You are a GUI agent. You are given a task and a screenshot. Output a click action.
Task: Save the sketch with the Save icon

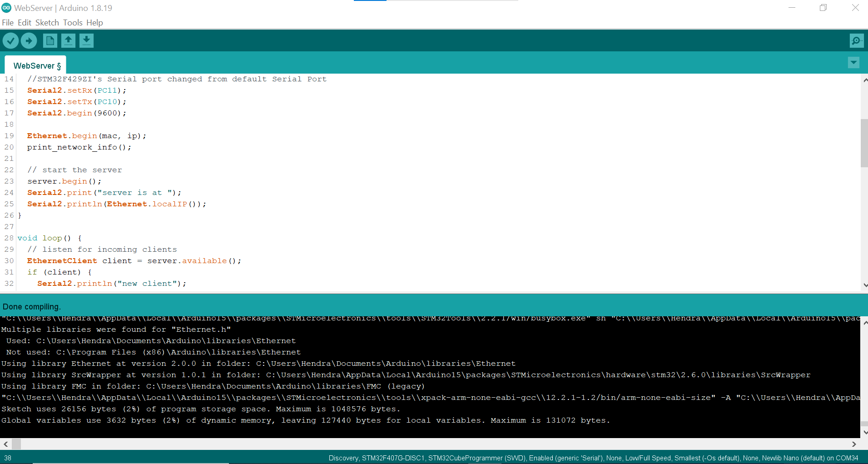coord(86,41)
